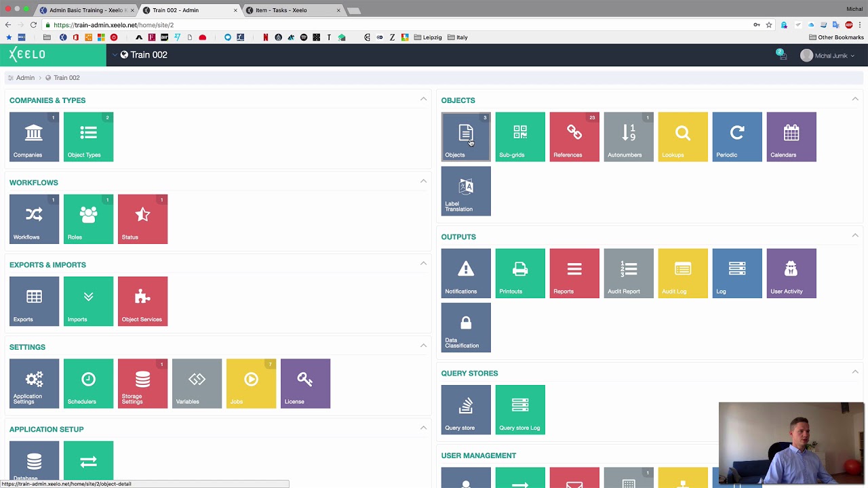868x488 pixels.
Task: Open the Label Translation tile
Action: [466, 191]
